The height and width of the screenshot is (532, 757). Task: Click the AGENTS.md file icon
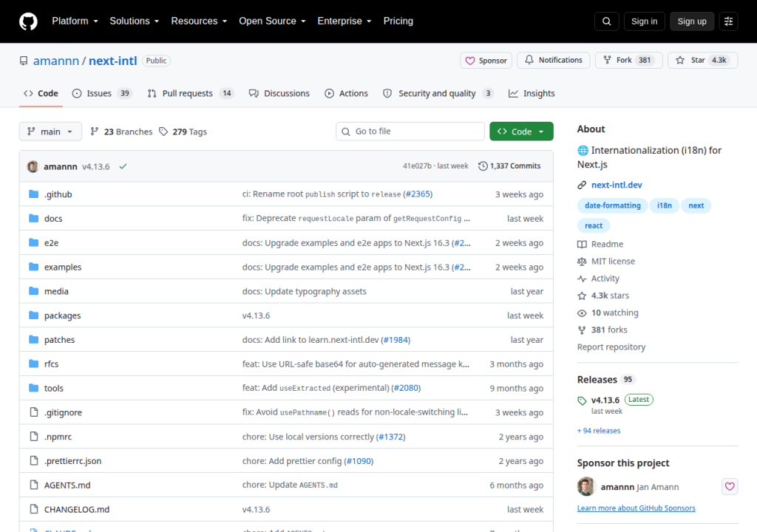click(x=33, y=485)
